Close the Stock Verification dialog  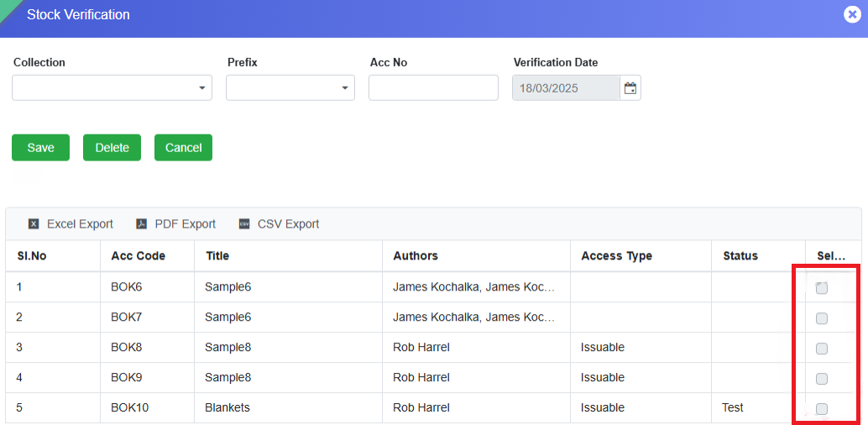tap(852, 14)
